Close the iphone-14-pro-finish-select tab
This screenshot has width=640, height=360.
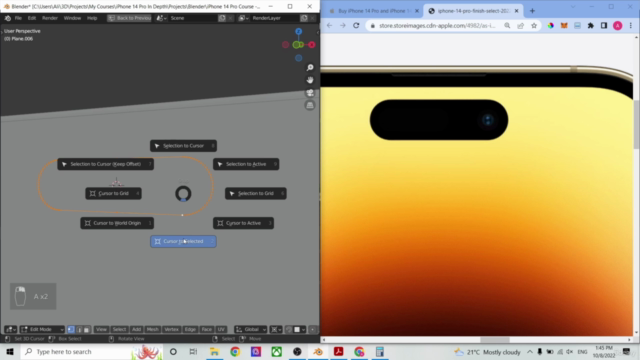(516, 11)
